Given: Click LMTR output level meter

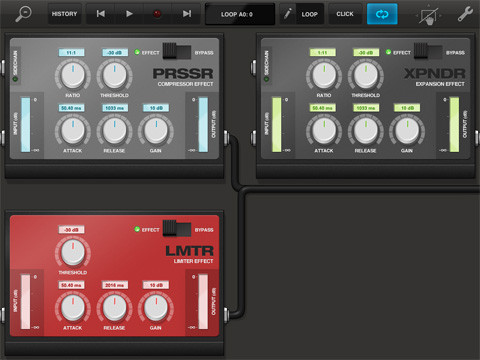Looking at the screenshot, I should point(203,302).
